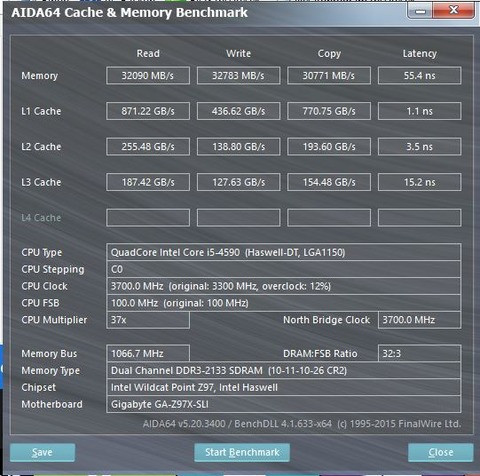Click Memory Type value DDR3-2133 SDRAM
Viewport: 480px width, 476px height.
pyautogui.click(x=284, y=370)
